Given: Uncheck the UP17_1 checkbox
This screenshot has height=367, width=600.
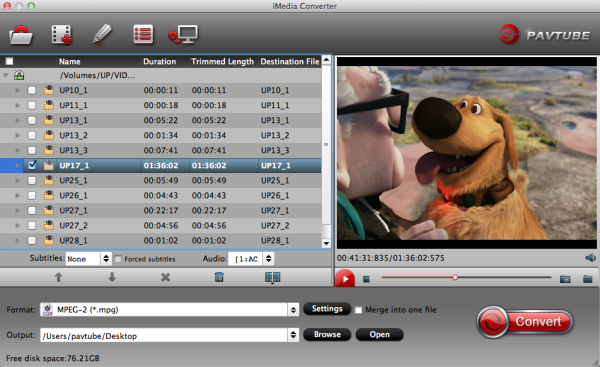Looking at the screenshot, I should tap(32, 165).
